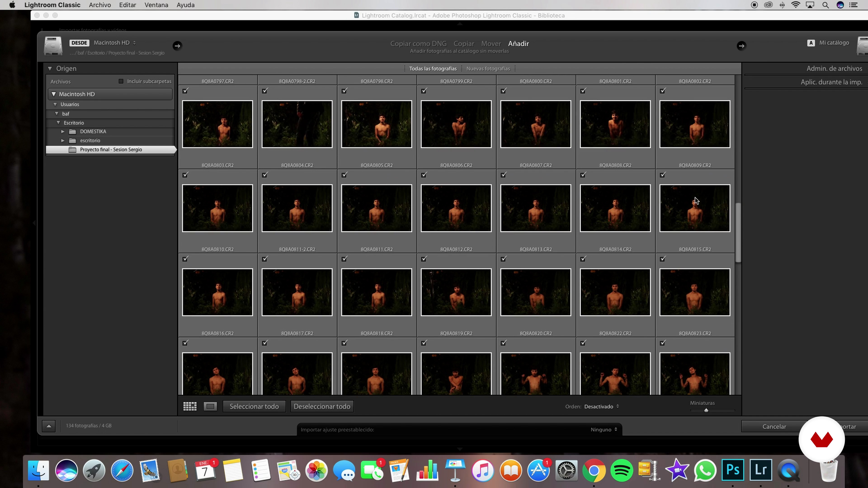Switch to grid view icon
868x488 pixels.
coord(190,406)
